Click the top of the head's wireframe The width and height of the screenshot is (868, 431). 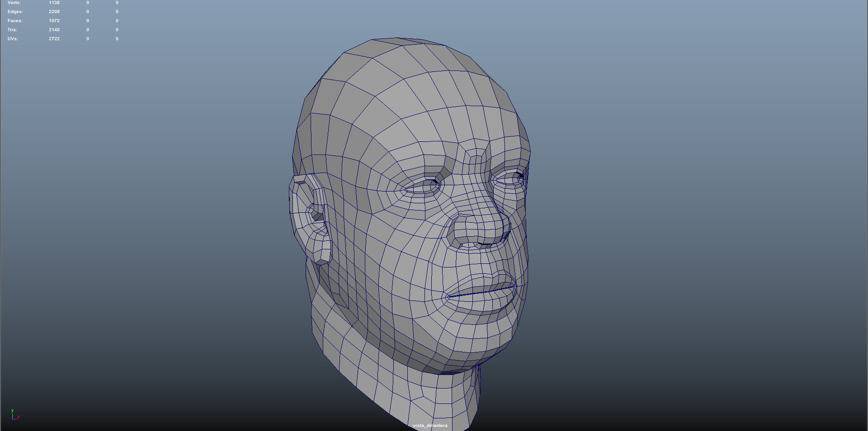click(398, 59)
